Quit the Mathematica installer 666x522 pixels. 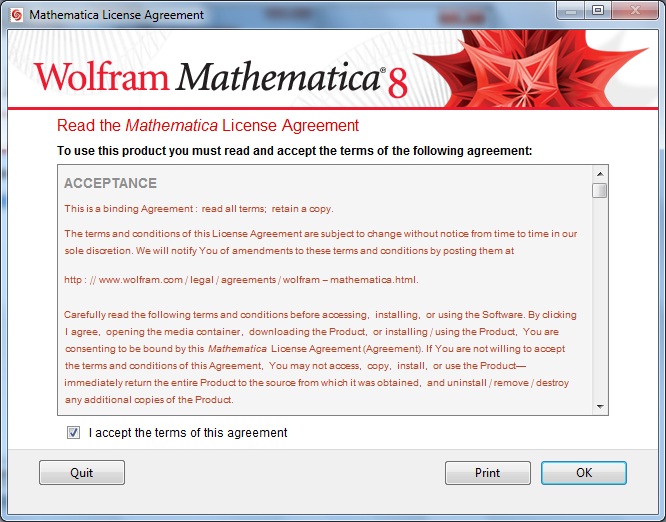coord(82,473)
